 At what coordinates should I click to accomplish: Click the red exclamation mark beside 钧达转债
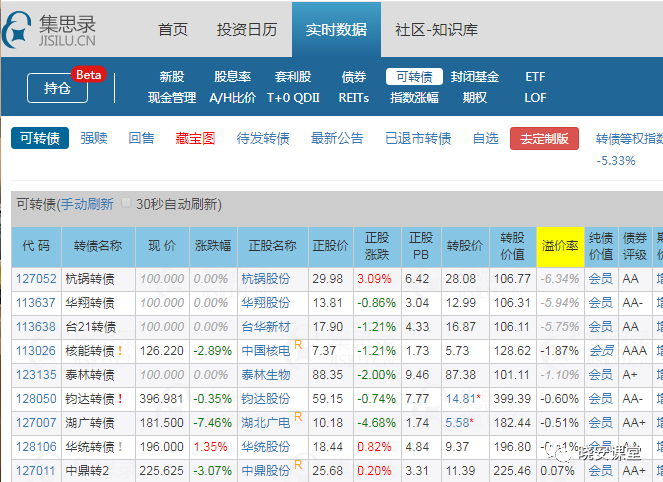121,399
